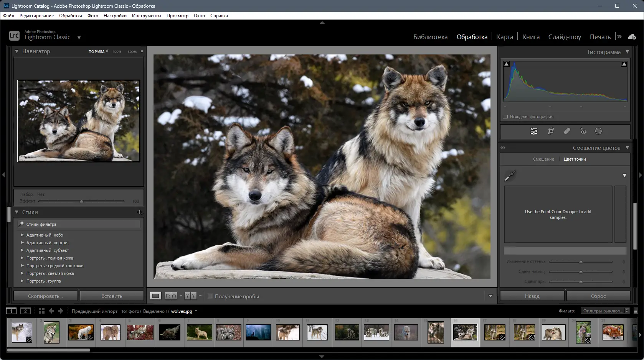Toggle Смешение цветов panel visibility eye

coord(503,147)
